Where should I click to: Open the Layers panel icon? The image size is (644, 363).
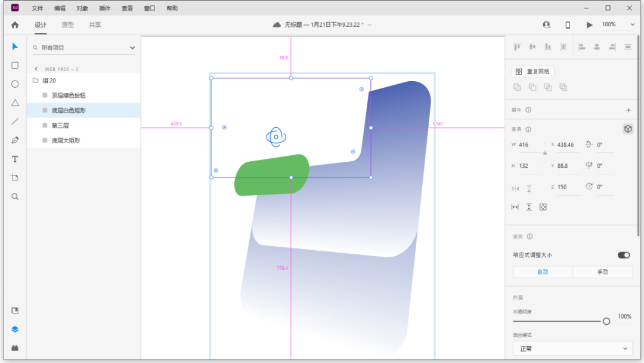15,329
